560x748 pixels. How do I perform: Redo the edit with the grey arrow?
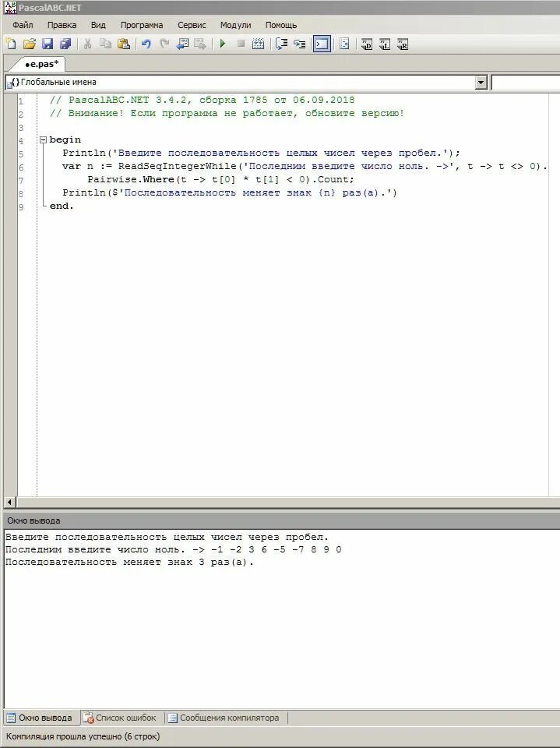pyautogui.click(x=164, y=44)
